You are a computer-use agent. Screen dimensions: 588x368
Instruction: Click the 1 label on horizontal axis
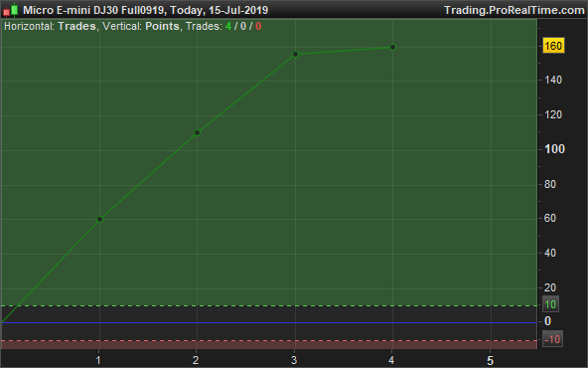pyautogui.click(x=98, y=360)
